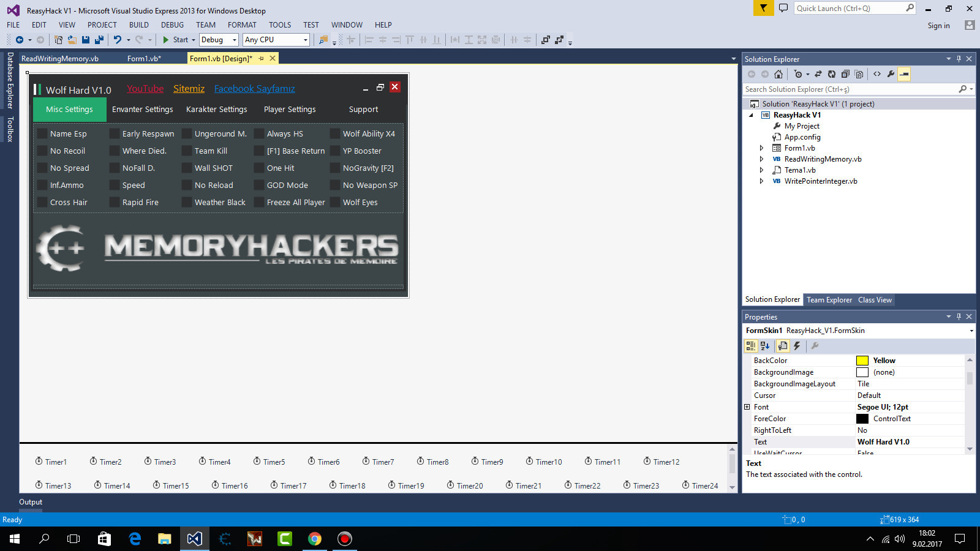980x551 pixels.
Task: Toggle the Name Esp checkbox
Action: [x=42, y=133]
